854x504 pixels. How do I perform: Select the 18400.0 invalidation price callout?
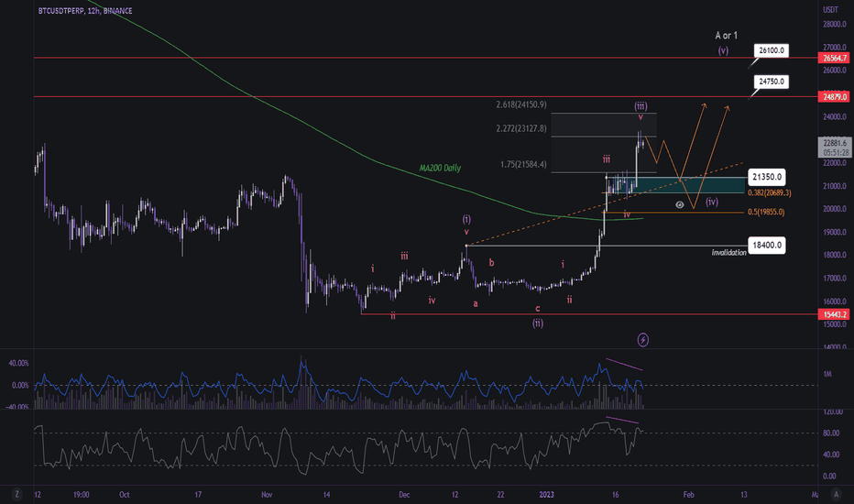tap(766, 246)
